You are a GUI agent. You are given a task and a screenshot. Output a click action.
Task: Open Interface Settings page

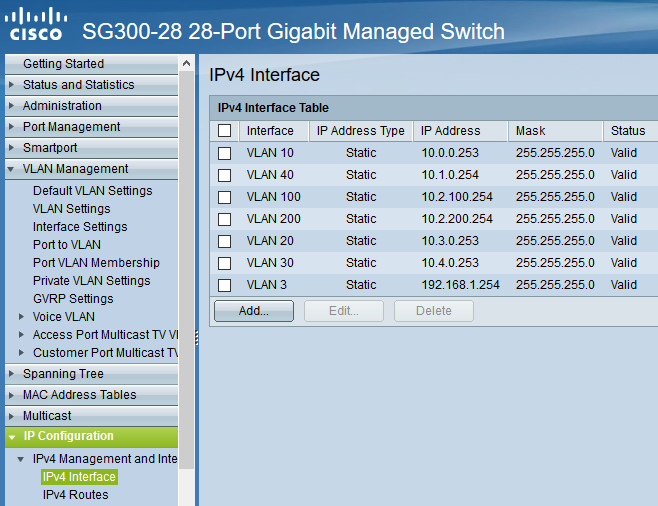[x=80, y=227]
